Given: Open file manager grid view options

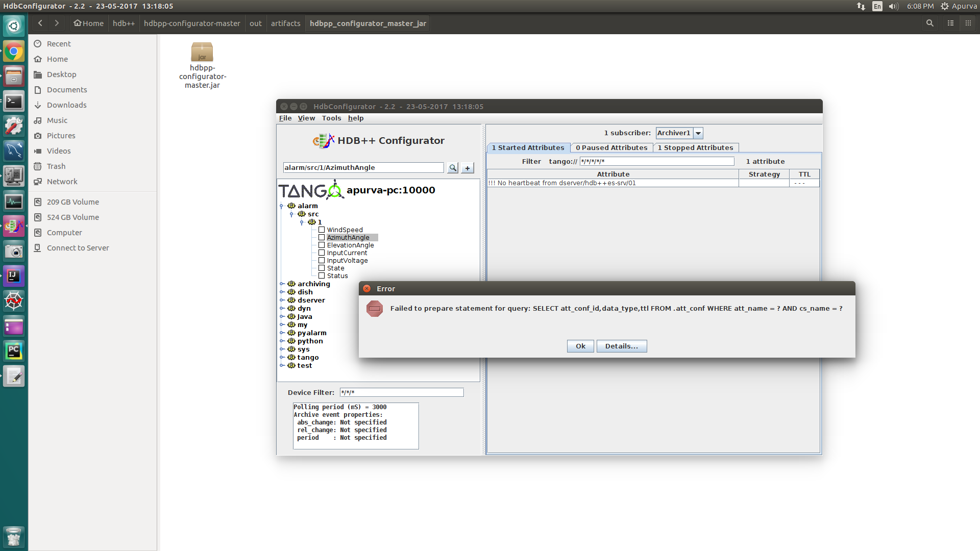Looking at the screenshot, I should [x=968, y=23].
